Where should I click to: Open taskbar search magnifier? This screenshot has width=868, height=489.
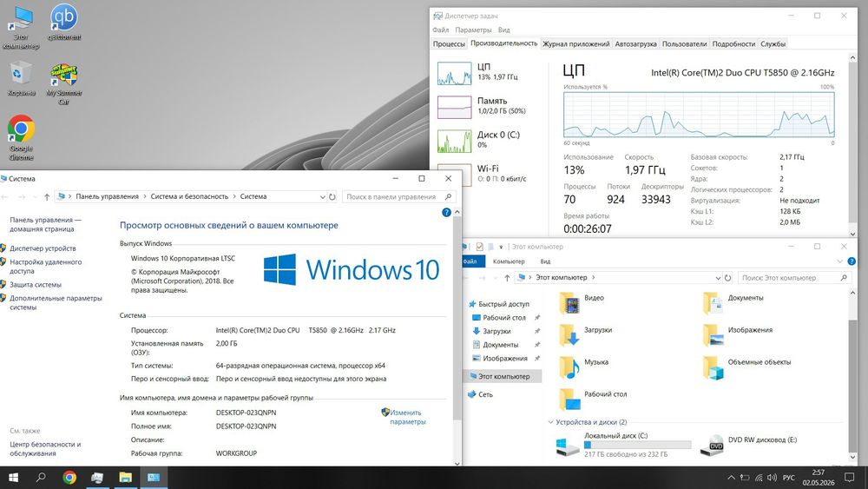pyautogui.click(x=41, y=478)
